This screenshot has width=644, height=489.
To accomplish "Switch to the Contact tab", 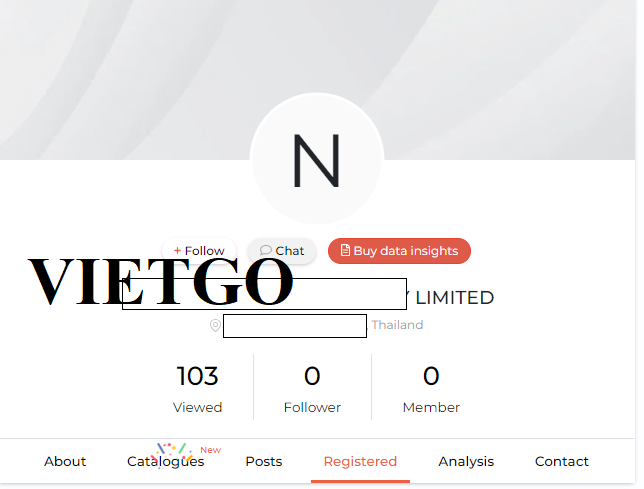I will 562,461.
